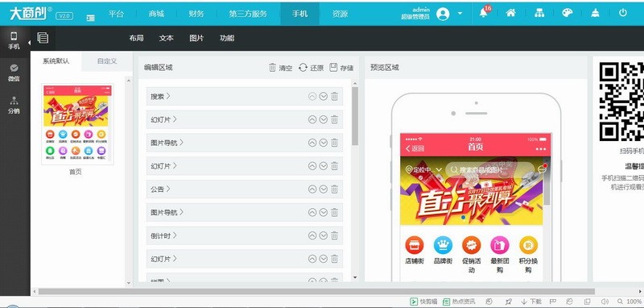Screen dimensions: 644x308
Task: Open the 商城 top menu
Action: pos(156,14)
